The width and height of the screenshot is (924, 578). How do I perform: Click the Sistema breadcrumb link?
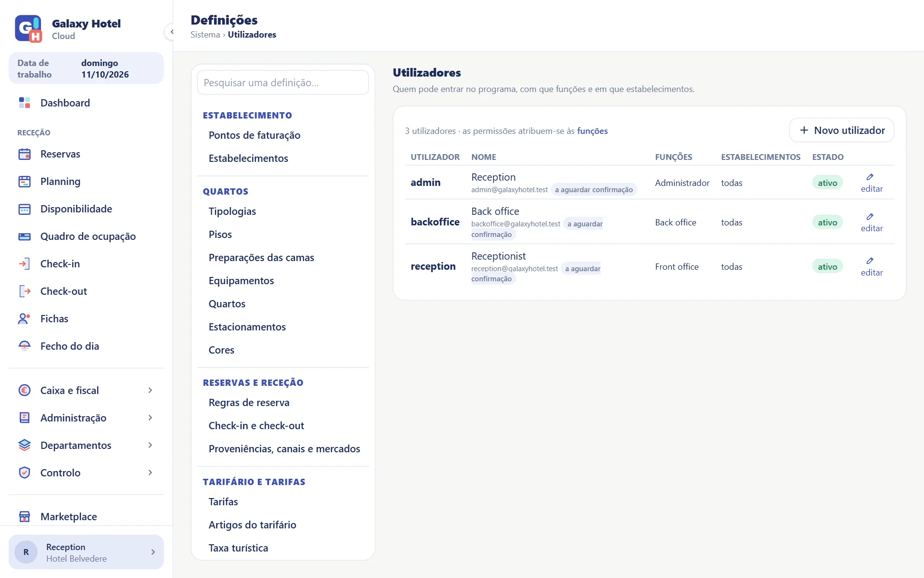[205, 35]
